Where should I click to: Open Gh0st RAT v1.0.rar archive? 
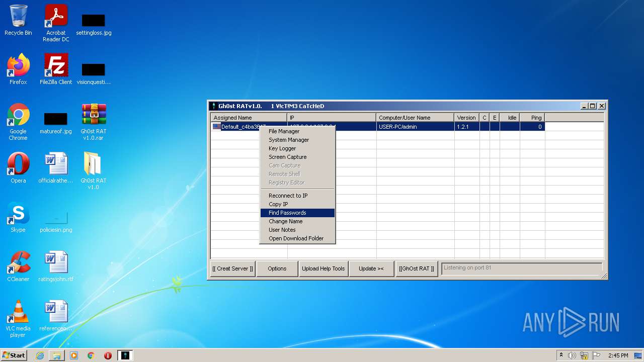point(94,122)
